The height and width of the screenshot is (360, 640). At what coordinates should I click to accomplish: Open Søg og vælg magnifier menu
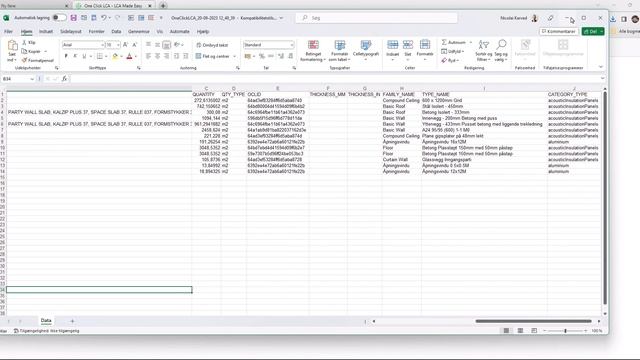(501, 51)
